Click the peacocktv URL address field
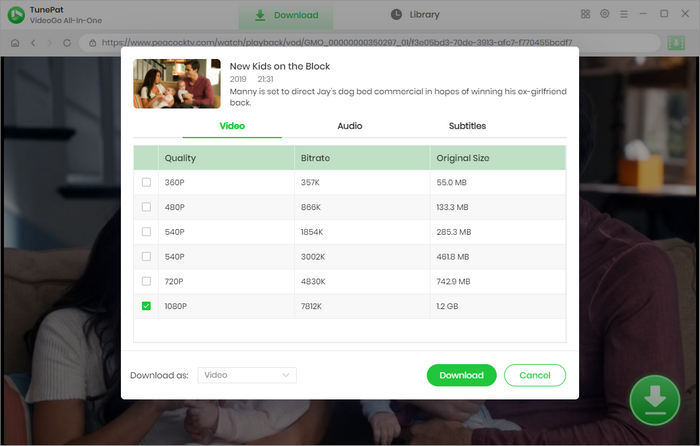Screen dimensions: 700x446 [x=330, y=44]
